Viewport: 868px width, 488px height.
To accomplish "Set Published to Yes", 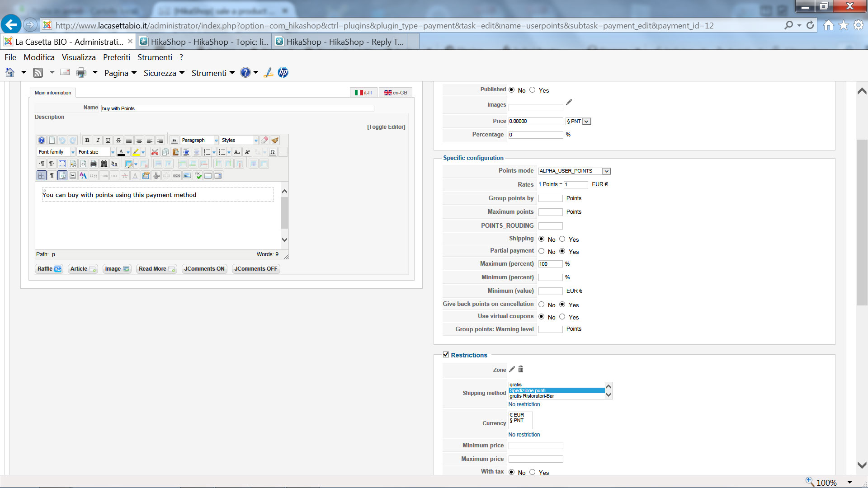I will coord(532,90).
